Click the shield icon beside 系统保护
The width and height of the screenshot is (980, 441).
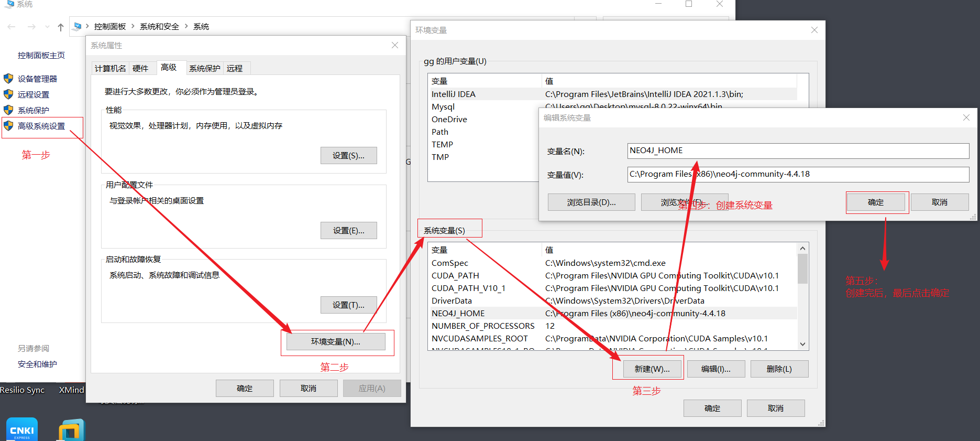[x=8, y=110]
